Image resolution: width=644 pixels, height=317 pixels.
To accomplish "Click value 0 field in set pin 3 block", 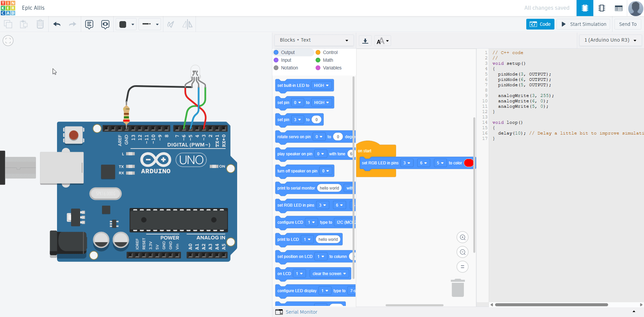I will coord(316,120).
